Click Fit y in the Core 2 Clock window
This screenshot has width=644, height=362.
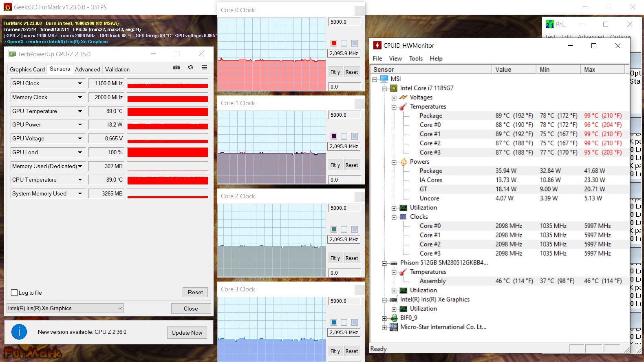[335, 258]
